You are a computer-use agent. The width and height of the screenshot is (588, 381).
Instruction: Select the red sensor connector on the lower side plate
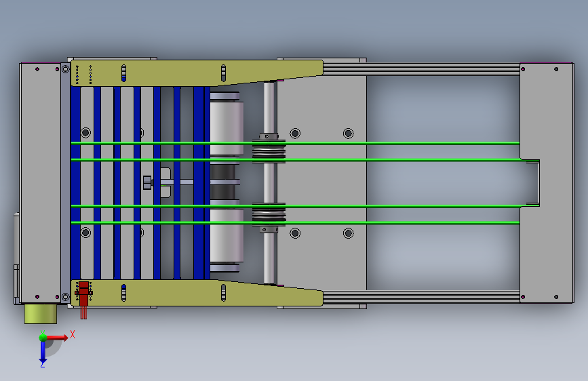pos(83,300)
